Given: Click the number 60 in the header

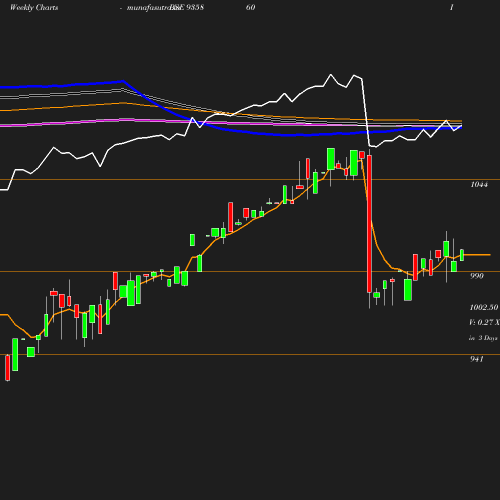Looking at the screenshot, I should coord(251,7).
